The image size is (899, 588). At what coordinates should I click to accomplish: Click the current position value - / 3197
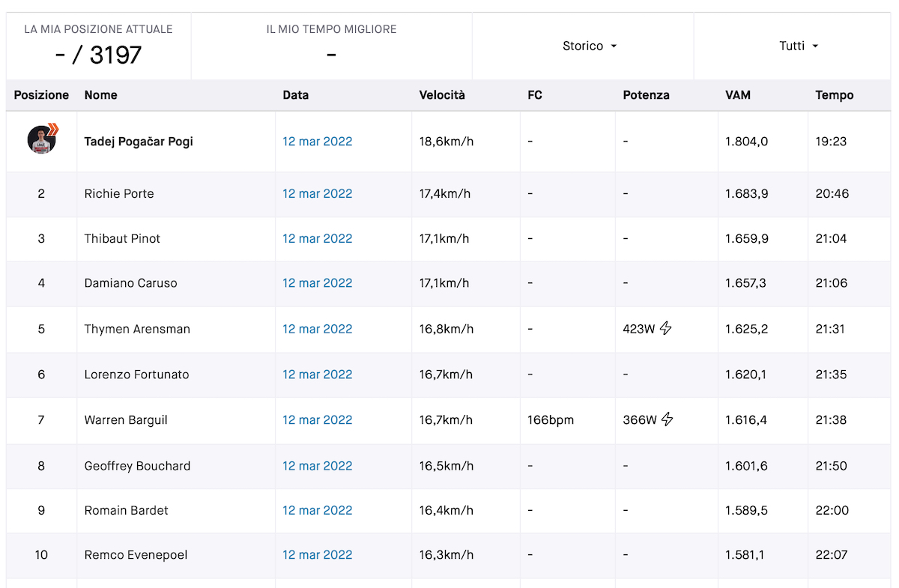[98, 55]
